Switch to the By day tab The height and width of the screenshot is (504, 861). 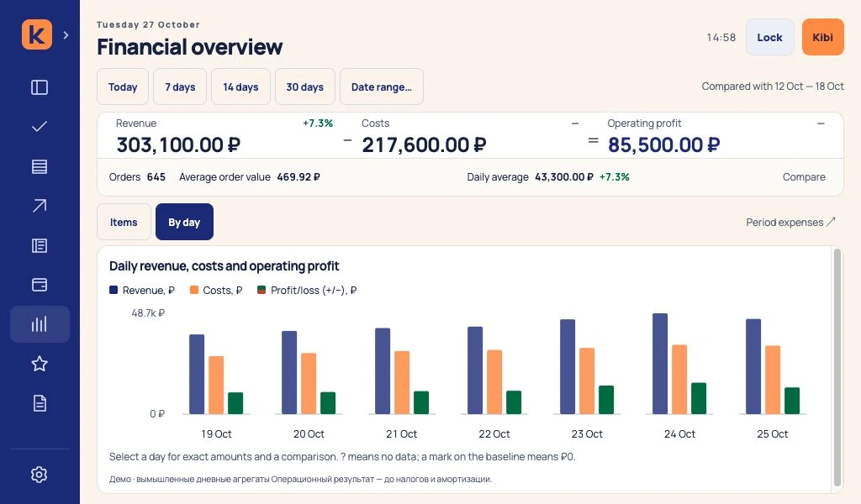tap(184, 222)
